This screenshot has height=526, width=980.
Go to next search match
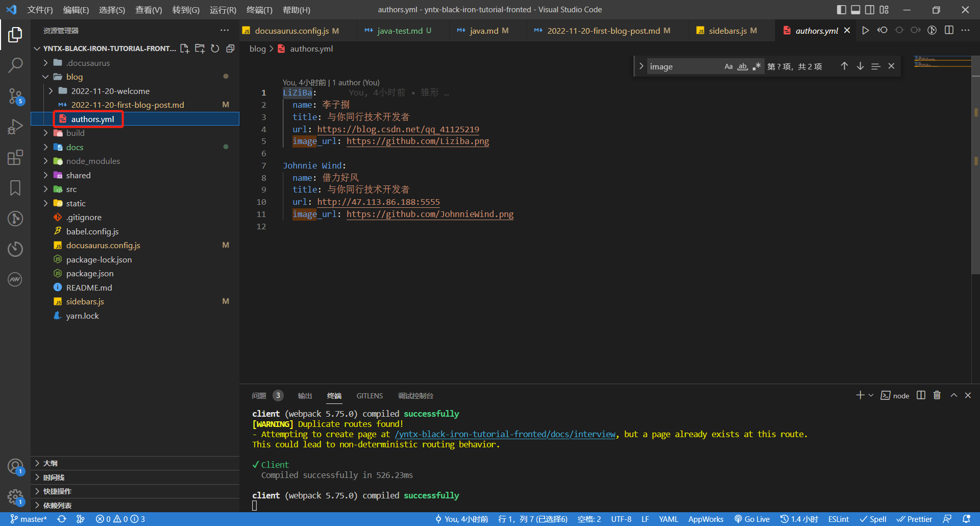[x=860, y=66]
